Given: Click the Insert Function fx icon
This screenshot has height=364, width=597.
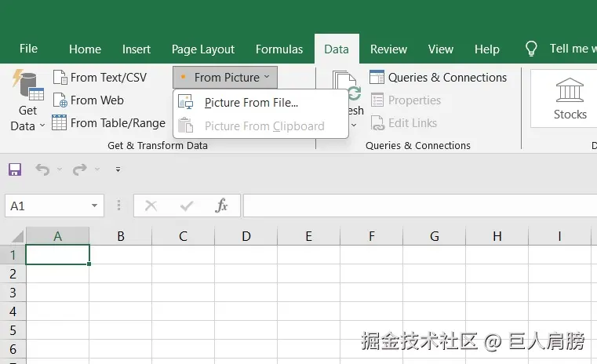Looking at the screenshot, I should (x=222, y=206).
